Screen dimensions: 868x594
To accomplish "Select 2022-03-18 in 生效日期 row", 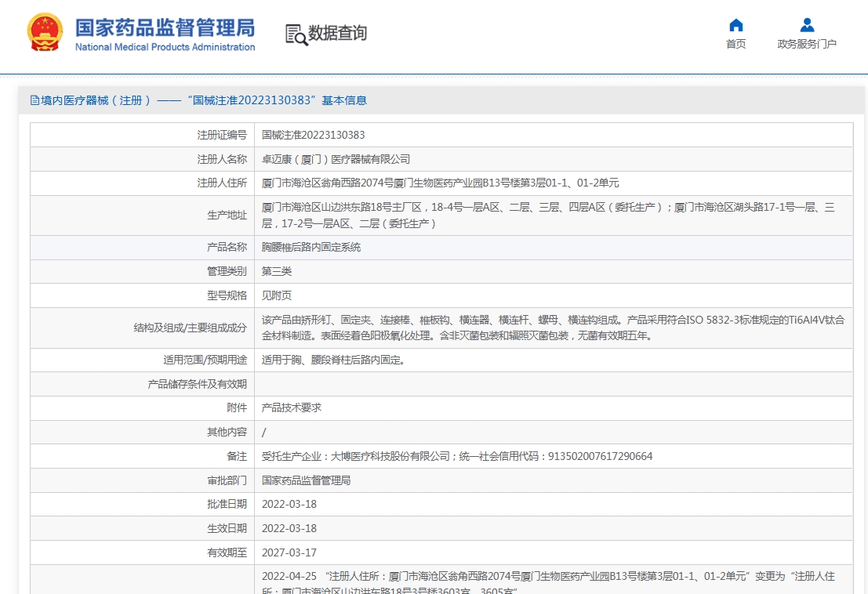I will tap(289, 529).
